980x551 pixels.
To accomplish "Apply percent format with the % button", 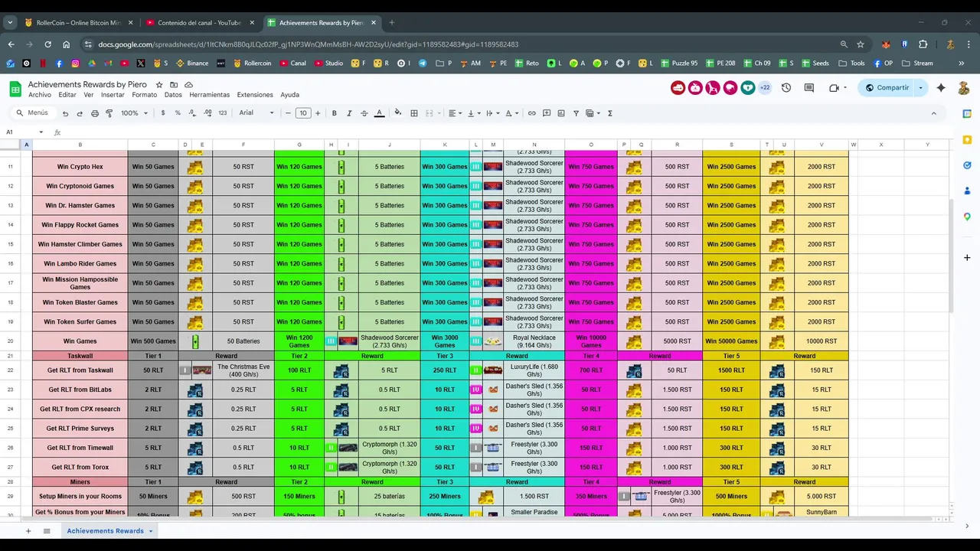I will [x=178, y=113].
